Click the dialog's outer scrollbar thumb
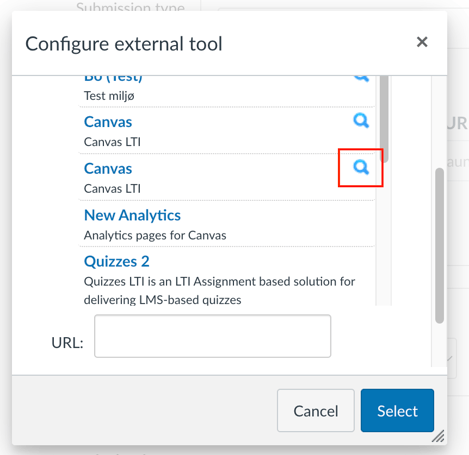Viewport: 469px width, 455px height. [440, 246]
